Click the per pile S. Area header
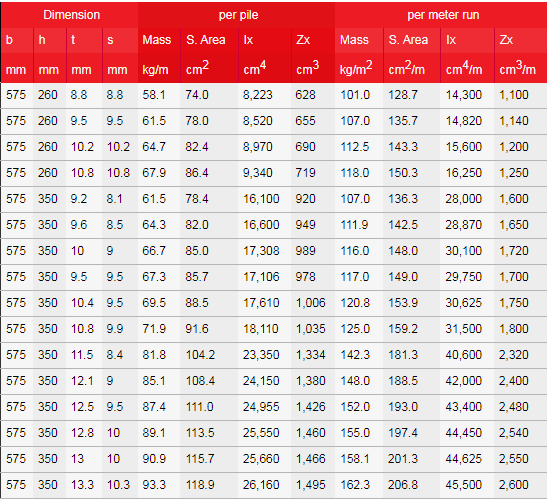 tap(206, 40)
